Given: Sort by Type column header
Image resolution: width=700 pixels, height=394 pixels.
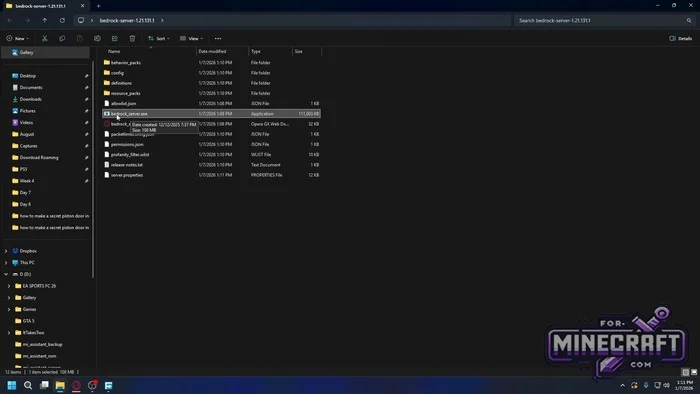Looking at the screenshot, I should (271, 51).
